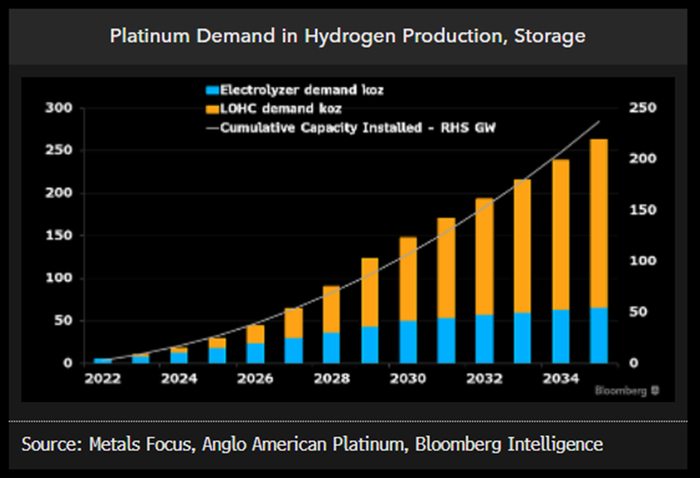The width and height of the screenshot is (700, 478).
Task: Click the 250 label on right axis
Action: [x=643, y=108]
